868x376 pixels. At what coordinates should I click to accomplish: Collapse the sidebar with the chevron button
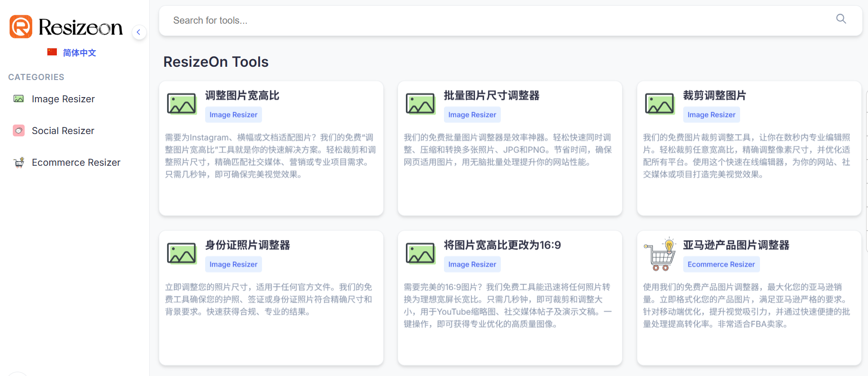coord(139,32)
